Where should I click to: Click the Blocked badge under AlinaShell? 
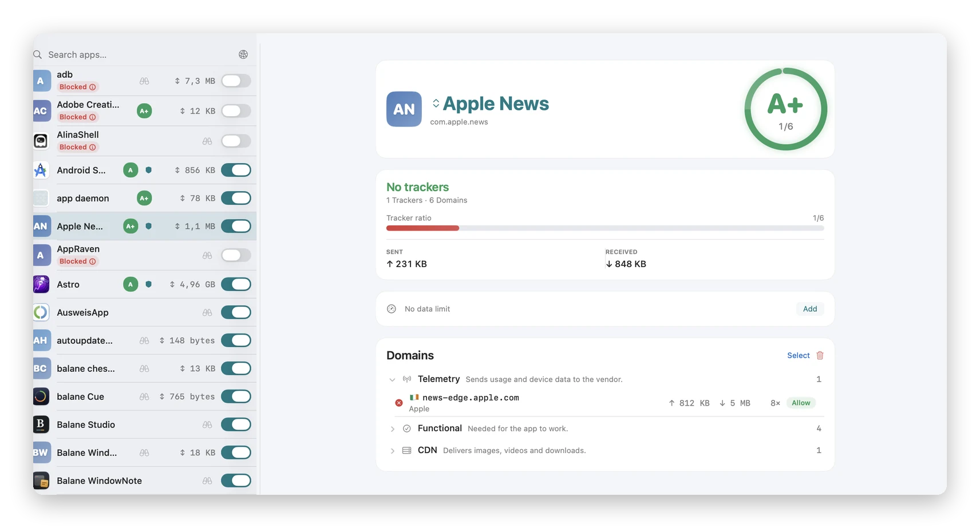(x=78, y=147)
